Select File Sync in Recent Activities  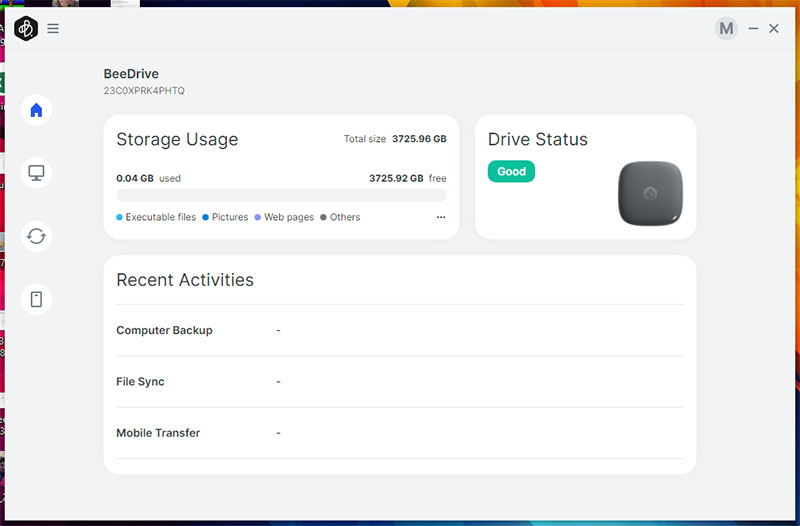(140, 381)
